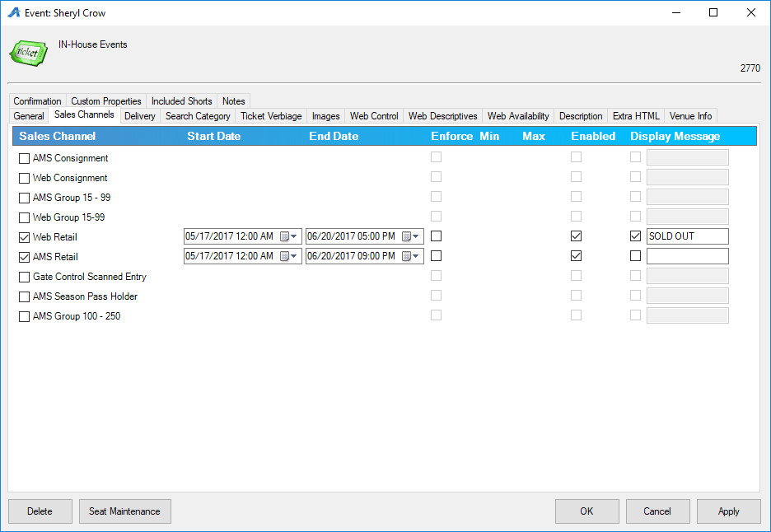Enable AMS Group 15 - 99 channel

tap(24, 198)
